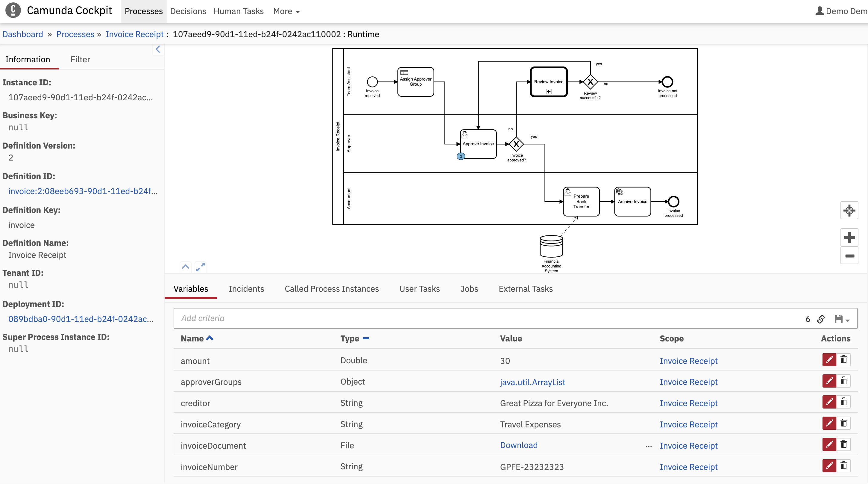This screenshot has width=868, height=484.
Task: Collapse the left information sidebar
Action: (158, 50)
